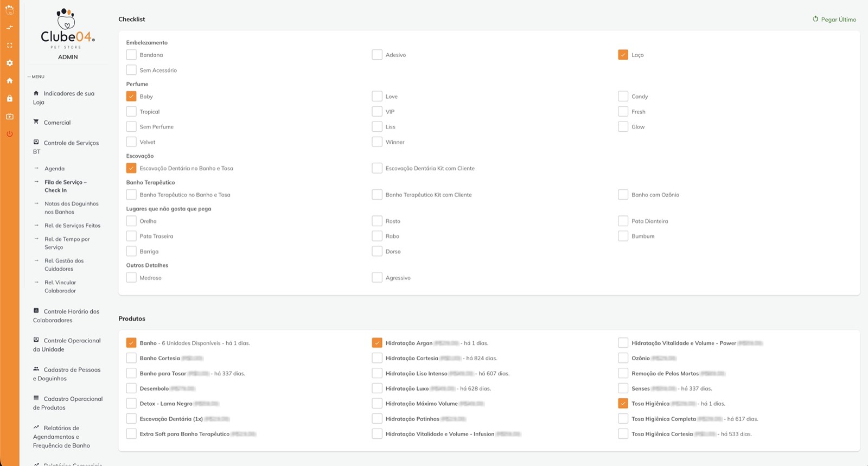Expand the Comercial menu section

click(x=57, y=123)
